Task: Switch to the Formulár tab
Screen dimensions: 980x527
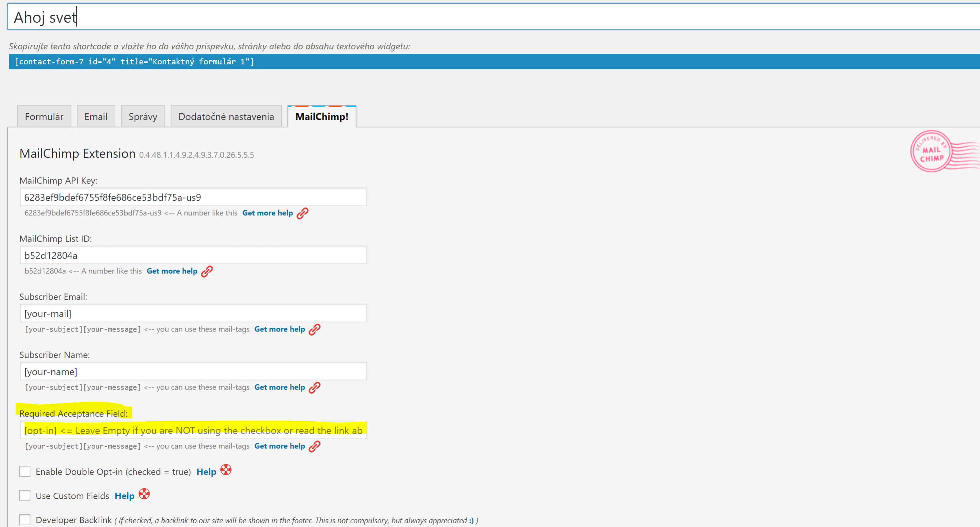Action: [x=44, y=116]
